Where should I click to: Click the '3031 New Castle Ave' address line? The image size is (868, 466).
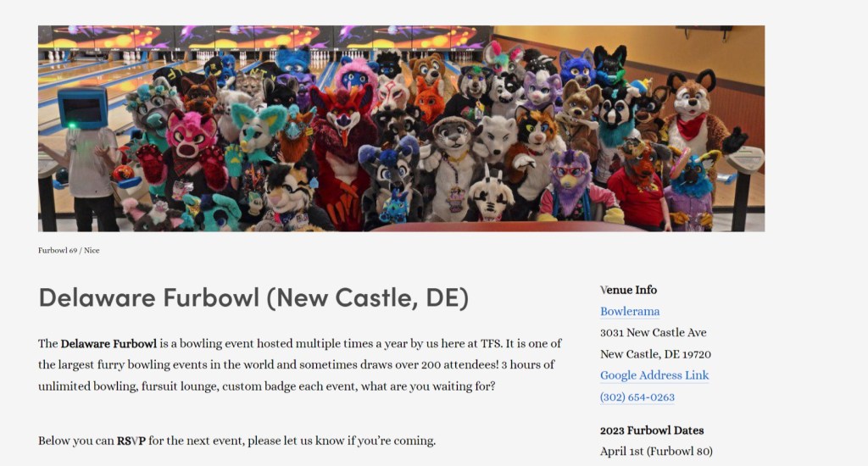click(x=653, y=333)
